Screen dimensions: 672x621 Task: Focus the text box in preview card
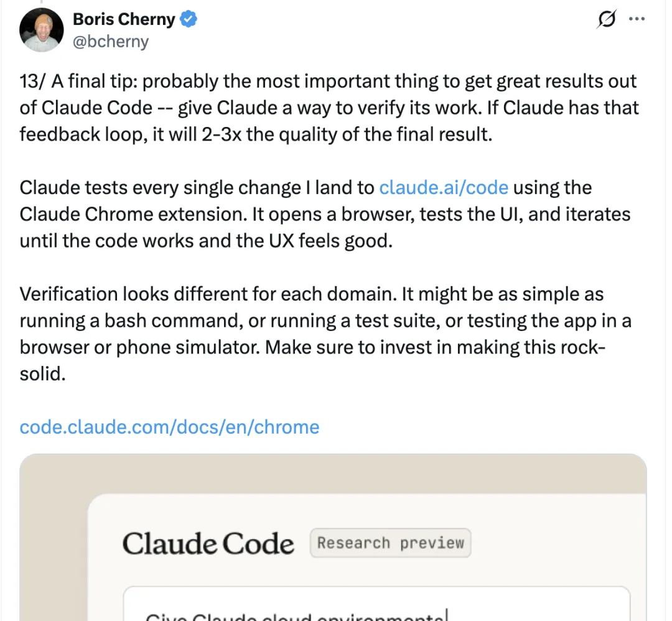376,604
